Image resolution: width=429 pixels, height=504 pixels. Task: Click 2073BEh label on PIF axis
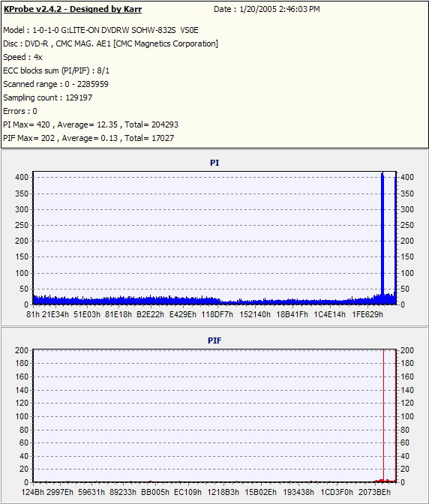click(374, 492)
